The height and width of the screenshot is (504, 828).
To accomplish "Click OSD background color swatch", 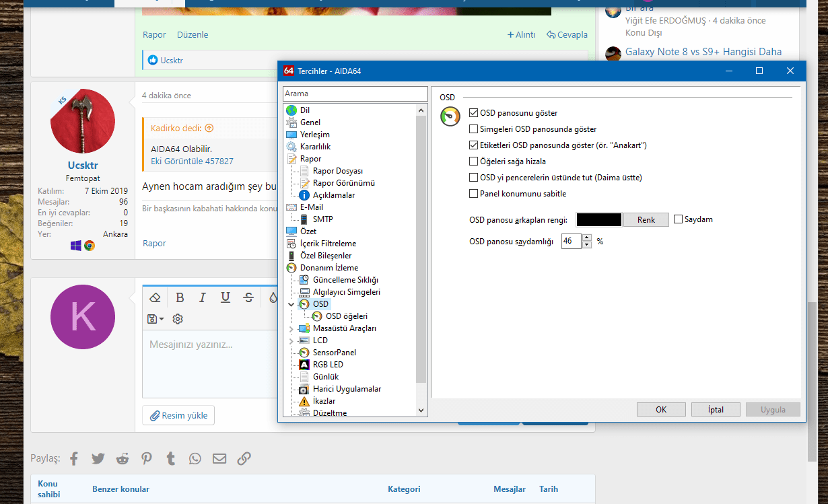I will [599, 219].
